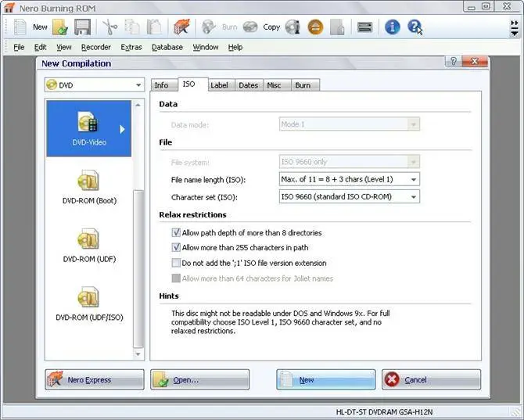Click the Nero Burning ROM title bar icon
The width and height of the screenshot is (524, 420).
click(x=9, y=7)
